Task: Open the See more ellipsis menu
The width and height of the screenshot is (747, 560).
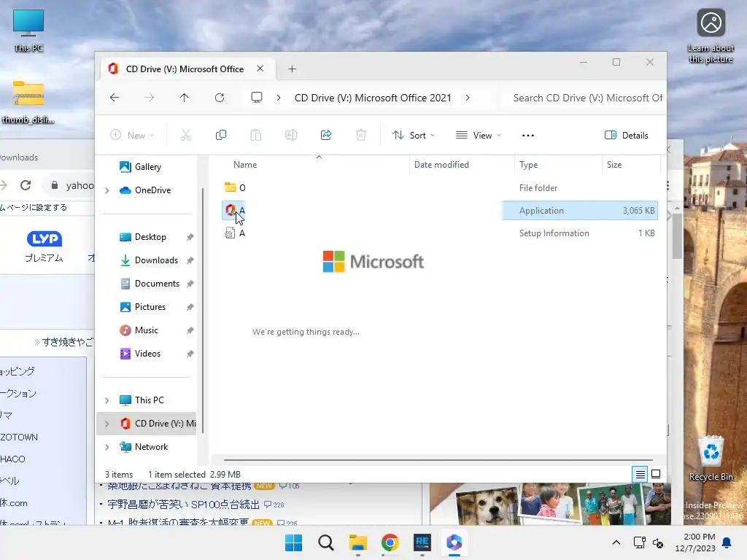Action: (528, 135)
